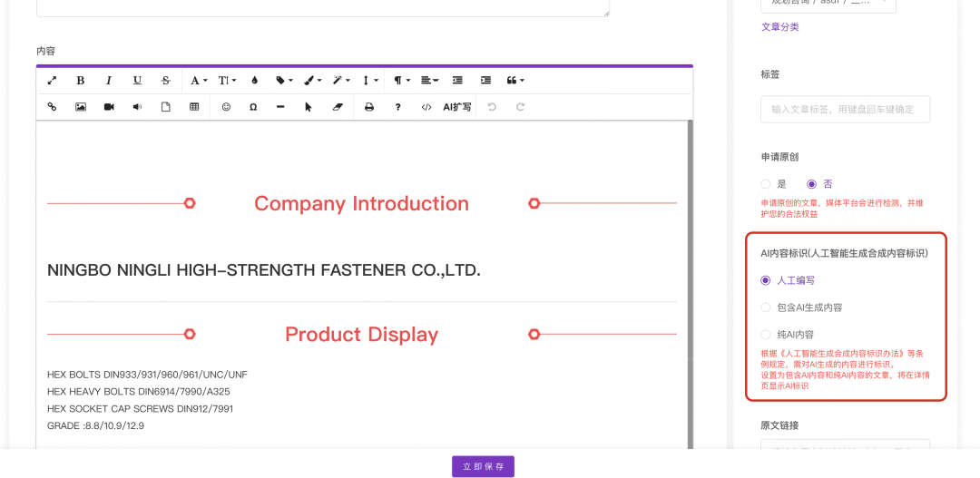
Task: Open the font family dropdown
Action: 199,81
